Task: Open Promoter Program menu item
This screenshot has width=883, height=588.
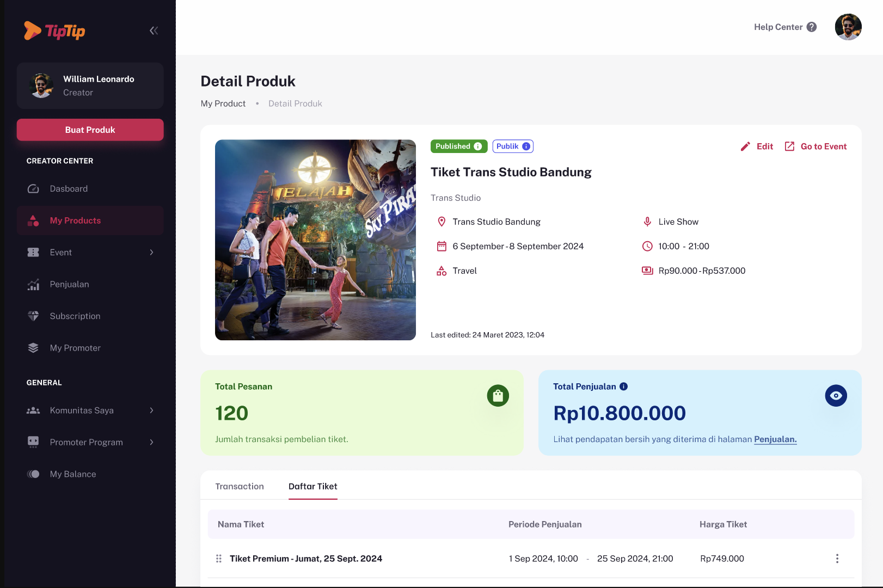Action: (90, 442)
